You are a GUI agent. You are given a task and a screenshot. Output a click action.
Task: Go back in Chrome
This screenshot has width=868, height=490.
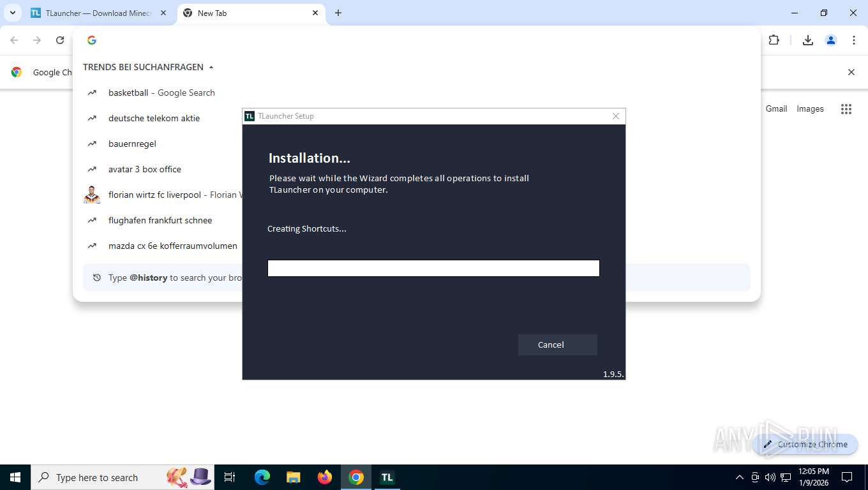pos(14,40)
